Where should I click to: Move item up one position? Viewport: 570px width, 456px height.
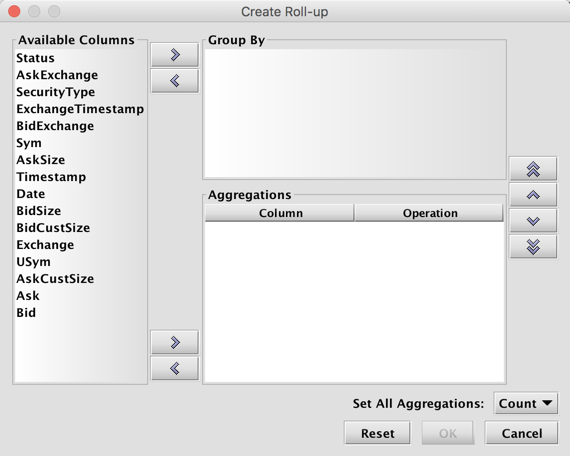[533, 195]
